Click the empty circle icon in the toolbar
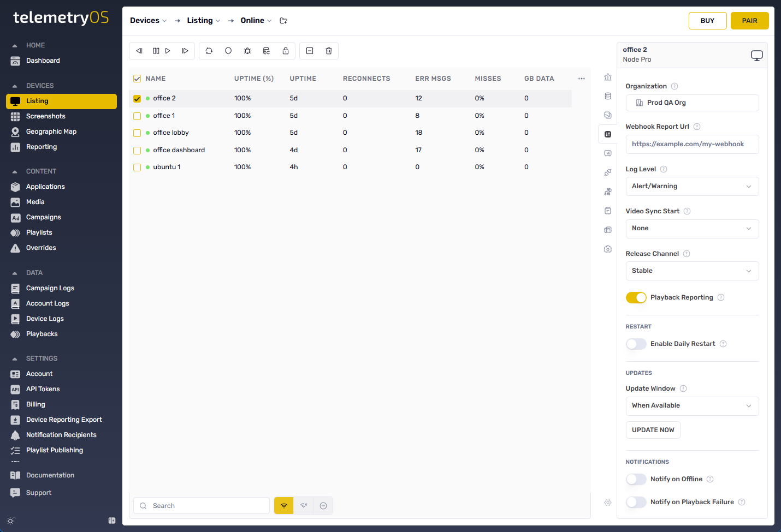The image size is (781, 532). (228, 51)
